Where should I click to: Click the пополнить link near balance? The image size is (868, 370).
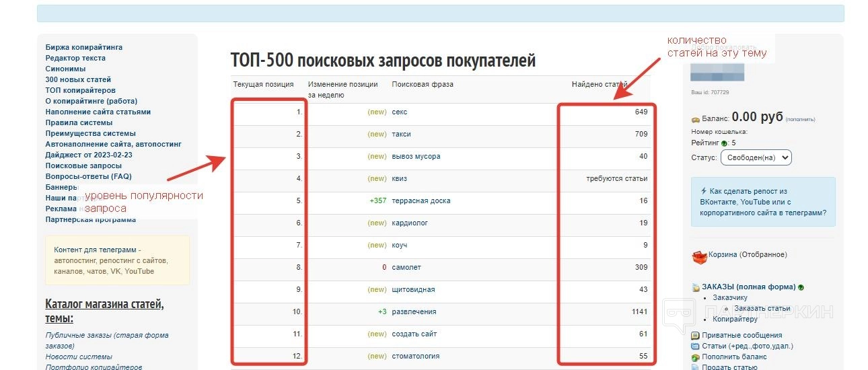coord(800,120)
